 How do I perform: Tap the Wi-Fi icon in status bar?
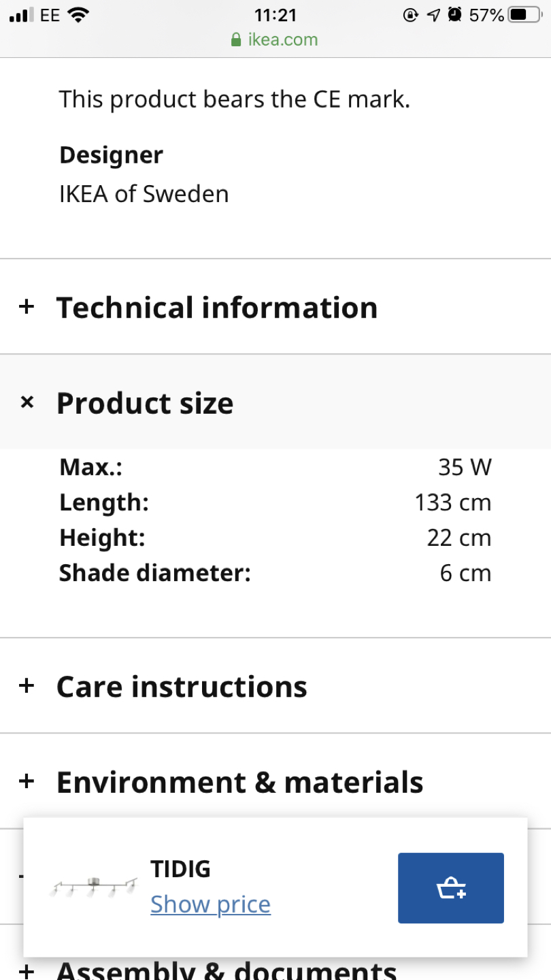click(80, 15)
